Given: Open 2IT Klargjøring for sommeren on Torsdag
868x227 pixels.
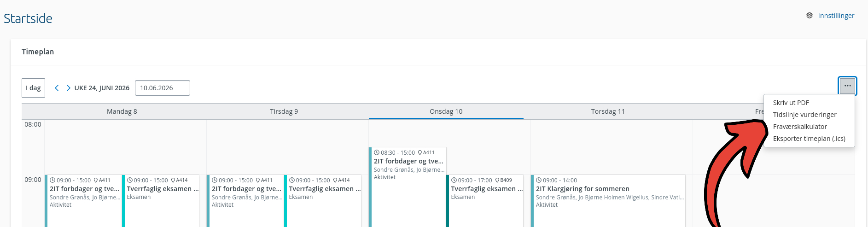Looking at the screenshot, I should 608,201.
